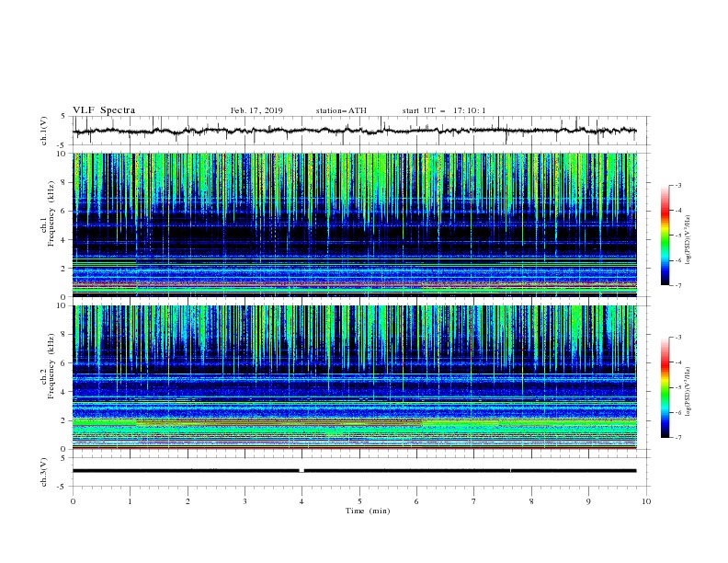Click the "0" tick on the time axis

coord(73,501)
